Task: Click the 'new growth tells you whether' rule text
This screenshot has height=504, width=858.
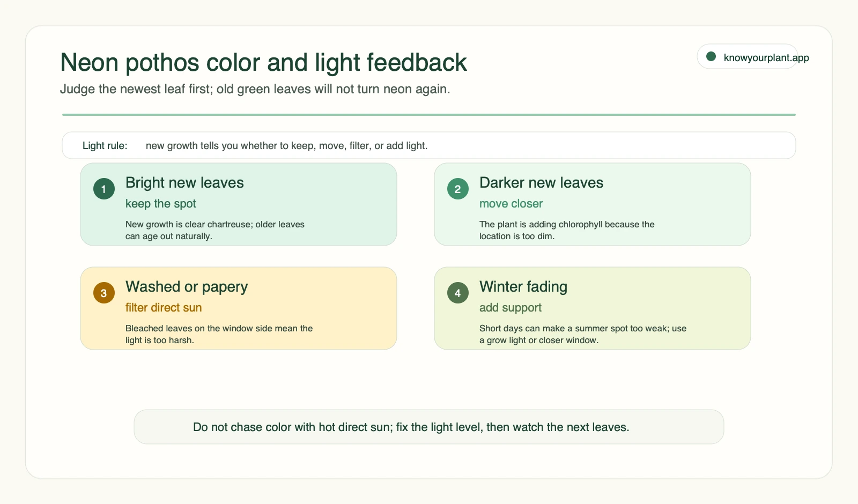Action: point(286,146)
